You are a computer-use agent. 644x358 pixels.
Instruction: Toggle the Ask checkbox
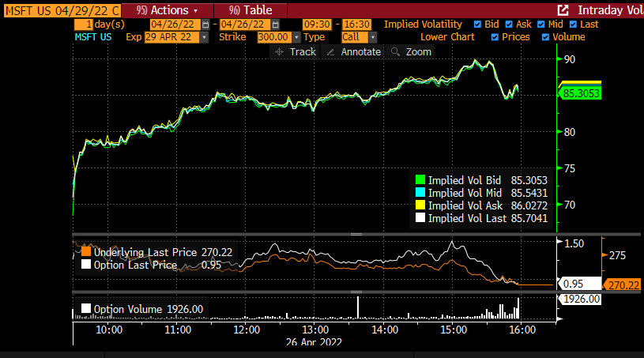[x=509, y=24]
